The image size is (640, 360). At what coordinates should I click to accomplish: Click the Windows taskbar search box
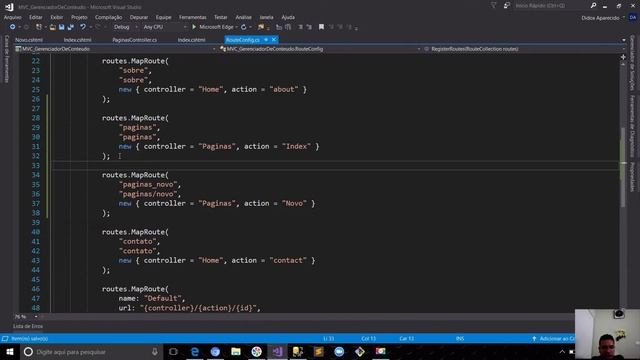(90, 351)
